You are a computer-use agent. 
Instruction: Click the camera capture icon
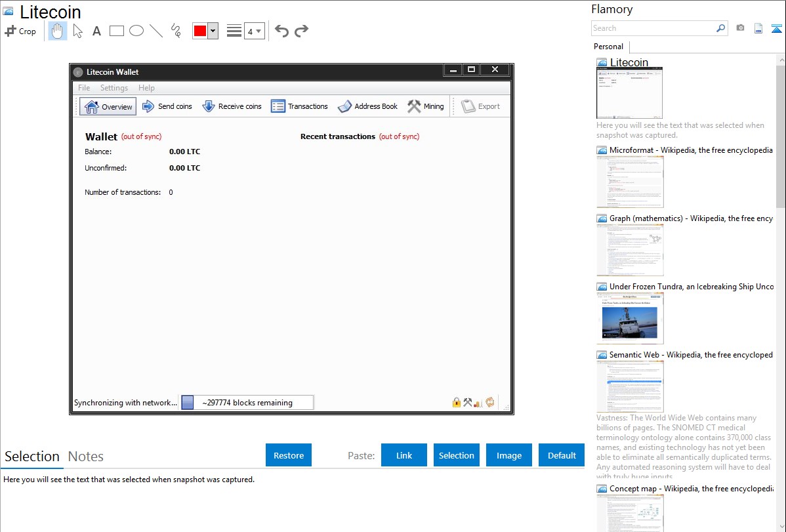tap(740, 28)
